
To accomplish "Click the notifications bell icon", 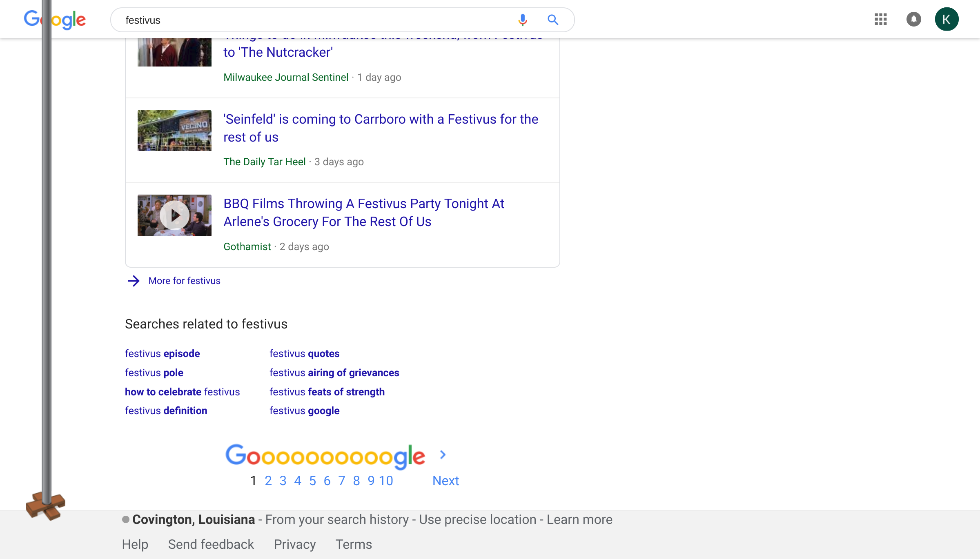I will click(914, 19).
